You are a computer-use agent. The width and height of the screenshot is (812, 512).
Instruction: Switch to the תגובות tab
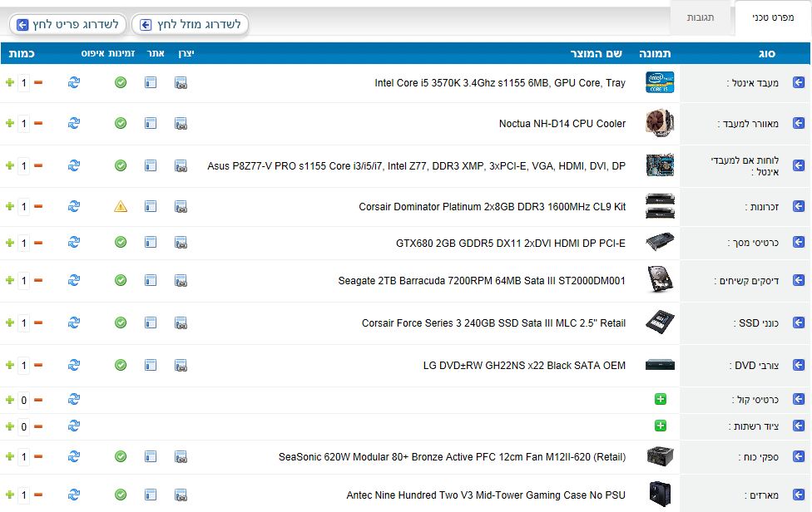tap(700, 17)
